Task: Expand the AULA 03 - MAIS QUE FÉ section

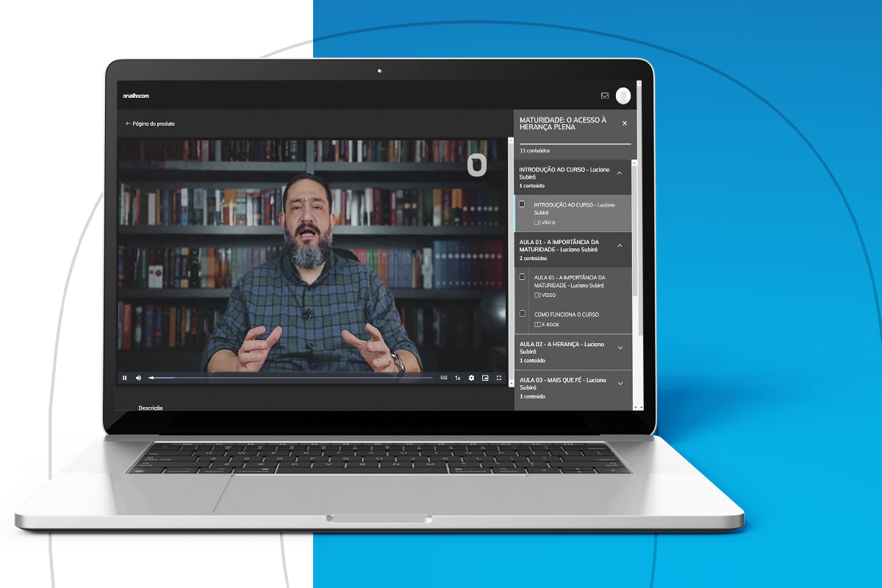Action: click(x=620, y=384)
